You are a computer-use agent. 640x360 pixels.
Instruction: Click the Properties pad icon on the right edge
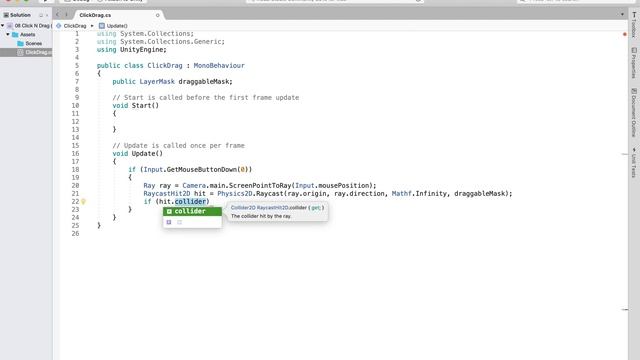click(x=634, y=50)
